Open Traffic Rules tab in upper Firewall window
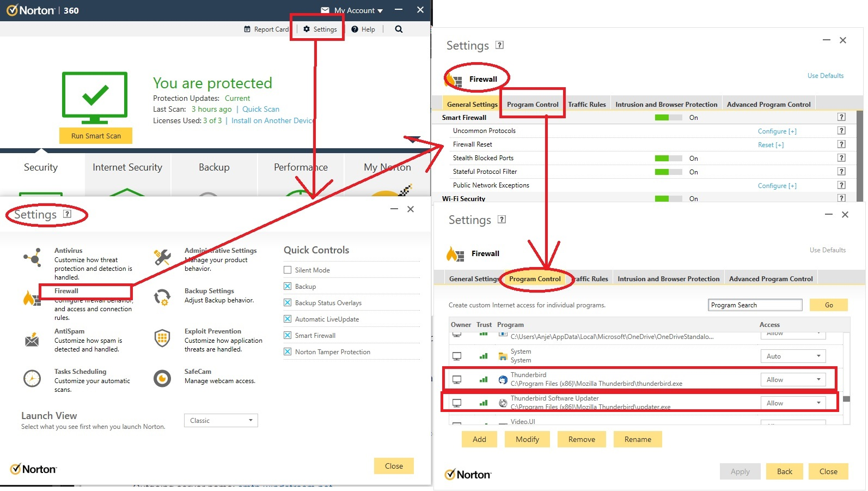Image resolution: width=868 pixels, height=491 pixels. (x=587, y=105)
